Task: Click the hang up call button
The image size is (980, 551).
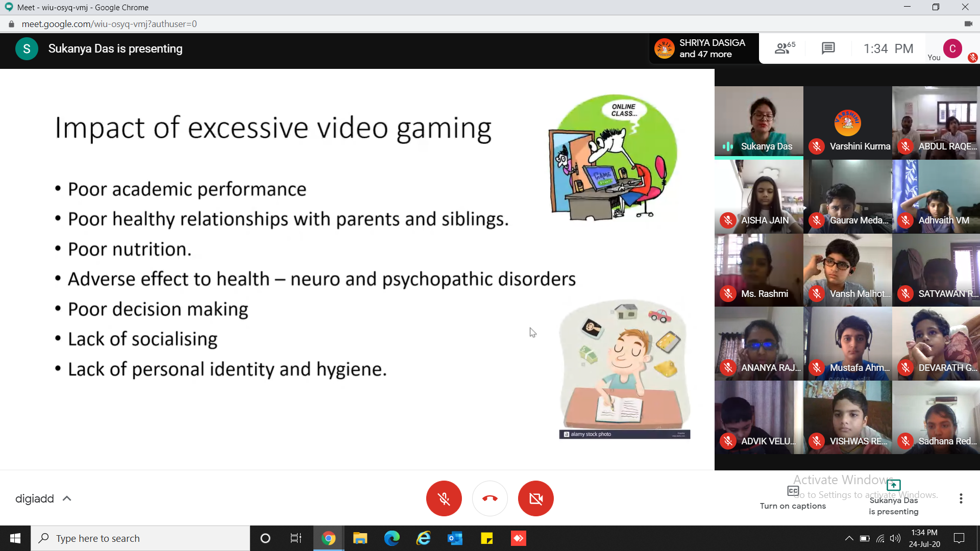Action: [489, 498]
